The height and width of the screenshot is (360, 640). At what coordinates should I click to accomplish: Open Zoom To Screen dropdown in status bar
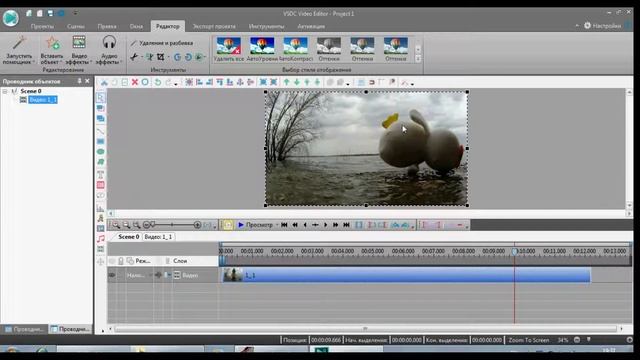click(529, 340)
